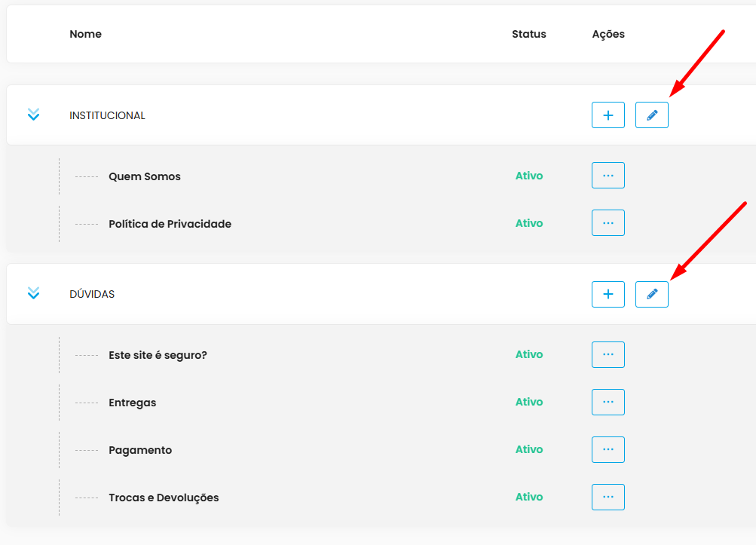Click the pencil edit icon for INSTITUCIONAL
The image size is (756, 545).
click(652, 115)
